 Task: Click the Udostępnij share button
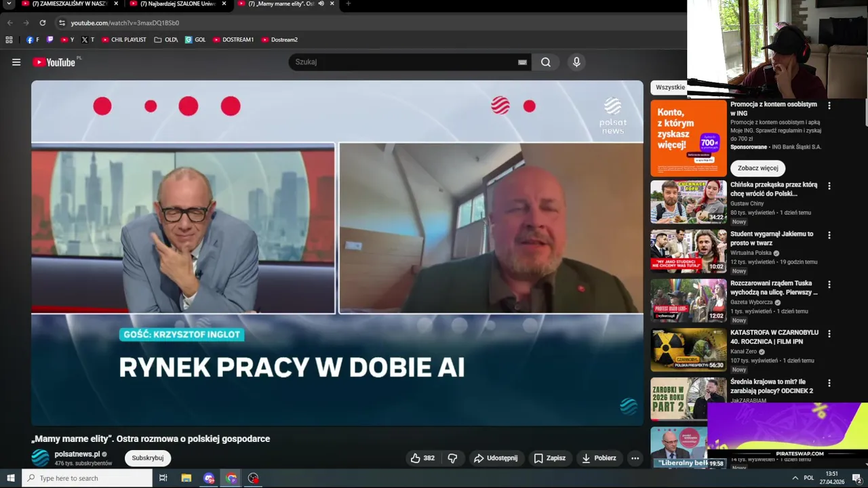tap(496, 458)
